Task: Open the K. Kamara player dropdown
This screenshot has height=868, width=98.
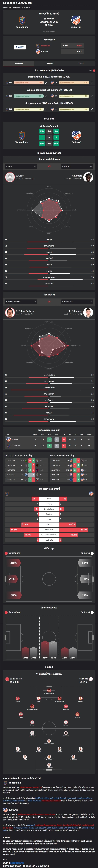Action: click(77, 166)
